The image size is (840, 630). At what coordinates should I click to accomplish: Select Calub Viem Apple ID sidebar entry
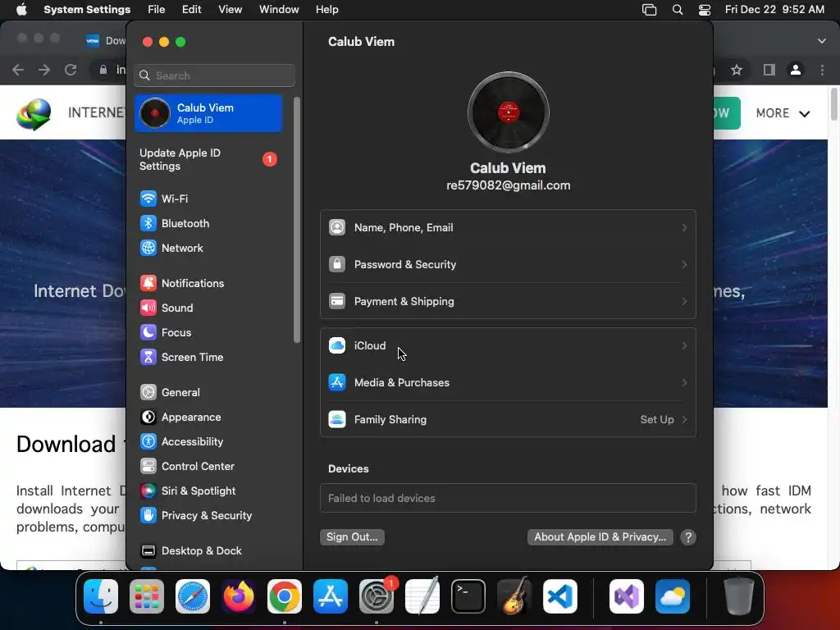pyautogui.click(x=208, y=113)
